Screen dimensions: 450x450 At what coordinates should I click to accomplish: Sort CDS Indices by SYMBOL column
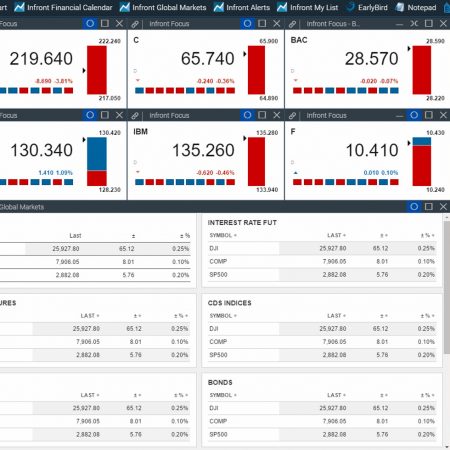[223, 316]
